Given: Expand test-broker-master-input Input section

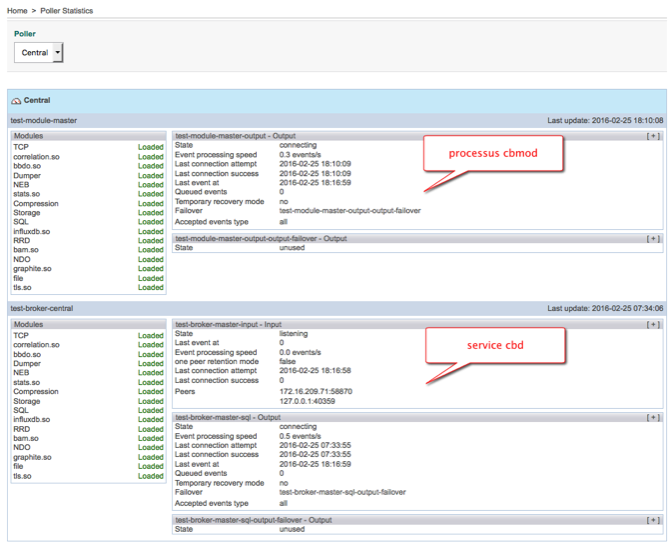Looking at the screenshot, I should (653, 324).
